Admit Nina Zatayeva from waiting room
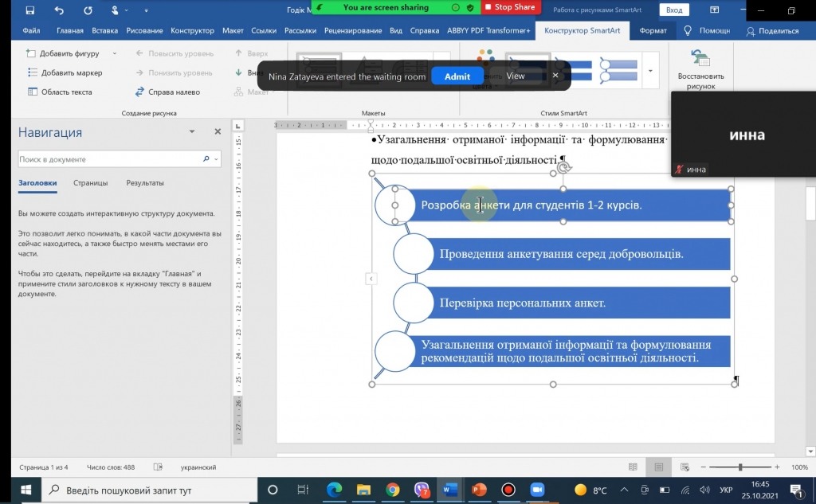The height and width of the screenshot is (504, 816). tap(457, 76)
